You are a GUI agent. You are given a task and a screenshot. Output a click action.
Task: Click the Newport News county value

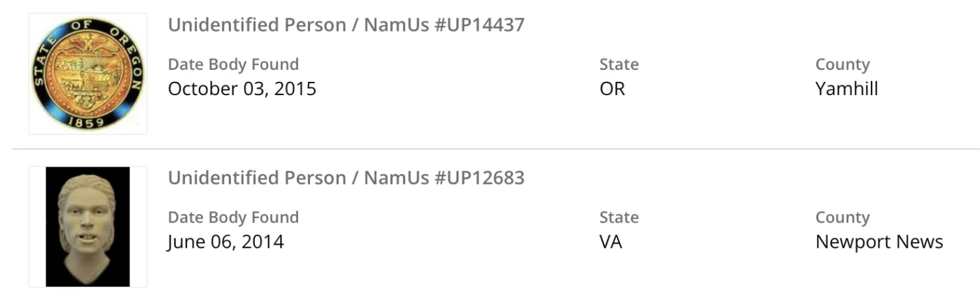(879, 242)
